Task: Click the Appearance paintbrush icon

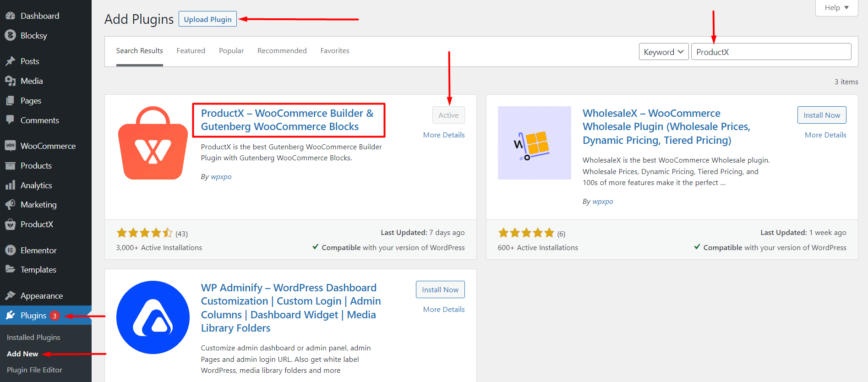Action: point(10,295)
